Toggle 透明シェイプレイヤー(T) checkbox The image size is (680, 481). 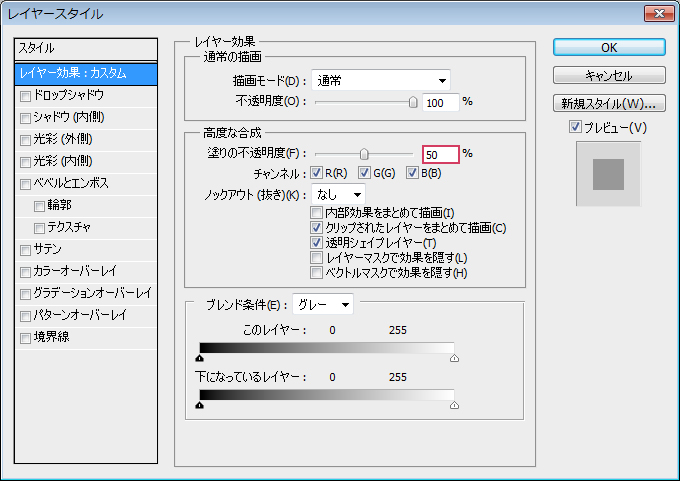click(x=316, y=242)
